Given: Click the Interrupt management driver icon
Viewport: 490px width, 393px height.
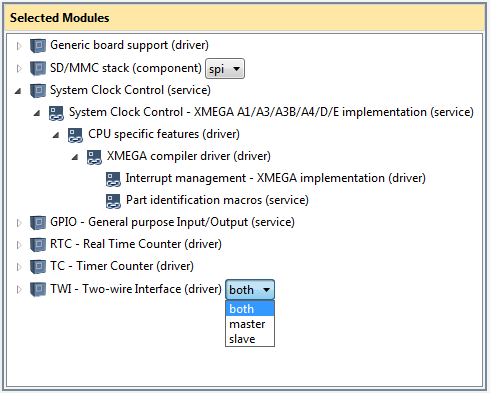Looking at the screenshot, I should tap(113, 179).
